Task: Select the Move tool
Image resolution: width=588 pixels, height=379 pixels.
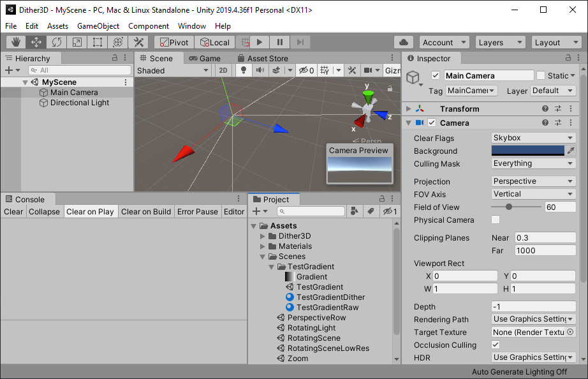Action: 36,42
